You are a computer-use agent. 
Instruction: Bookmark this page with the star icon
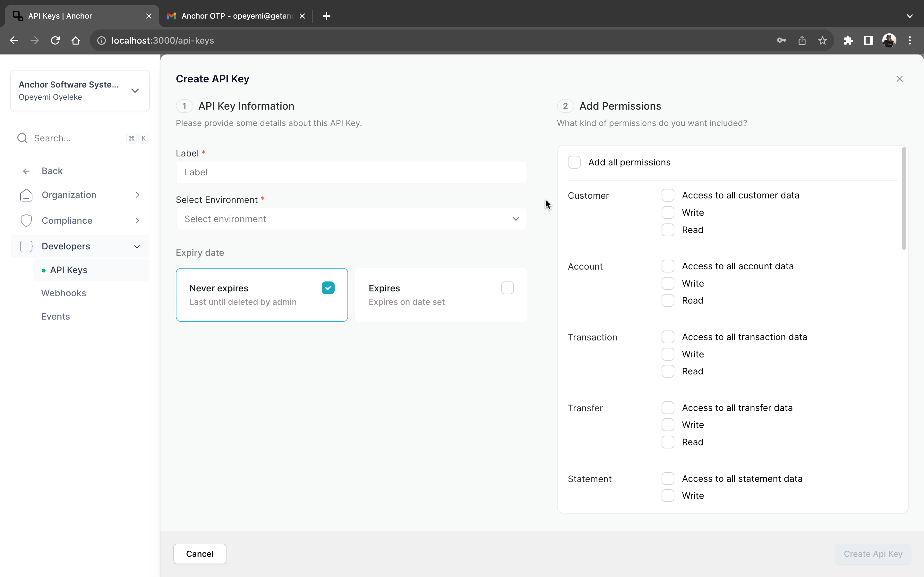coord(822,40)
